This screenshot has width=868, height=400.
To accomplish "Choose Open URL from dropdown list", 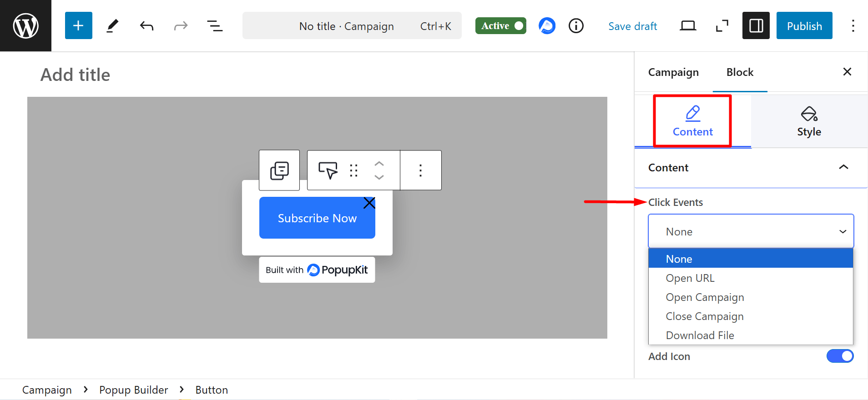I will coord(690,278).
